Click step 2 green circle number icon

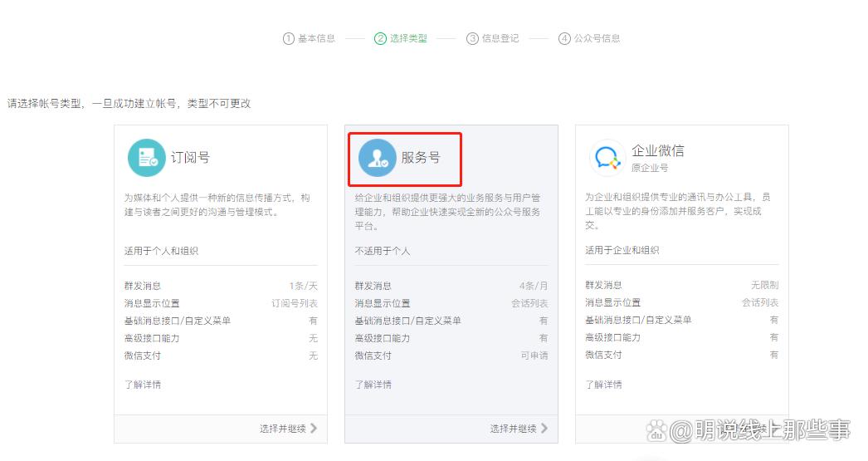click(x=380, y=38)
